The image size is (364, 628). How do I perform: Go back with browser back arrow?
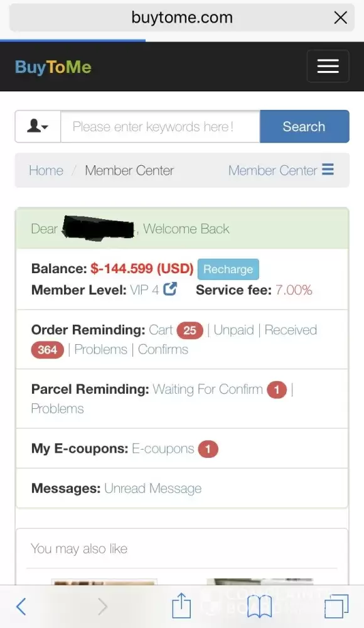pyautogui.click(x=21, y=606)
